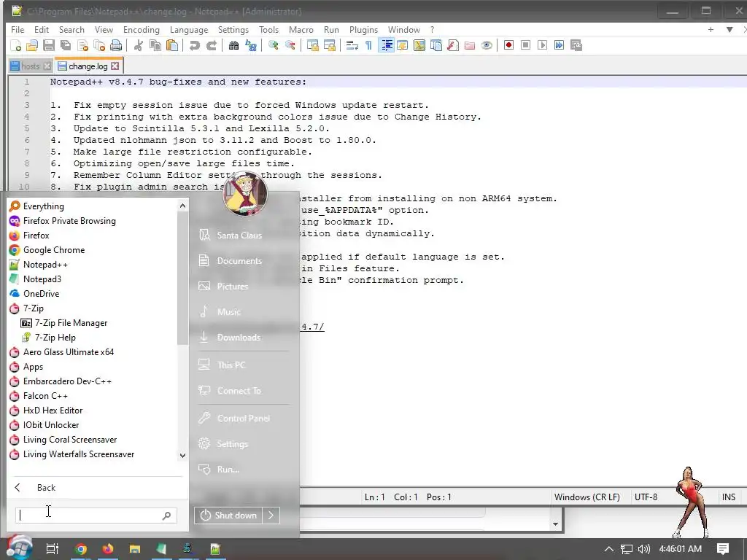Click the Save Recorded Macro icon
The image size is (747, 560).
(x=576, y=45)
